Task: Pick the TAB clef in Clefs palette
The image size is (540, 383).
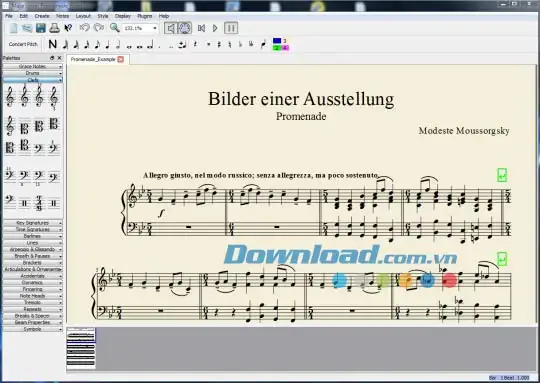Action: point(39,203)
